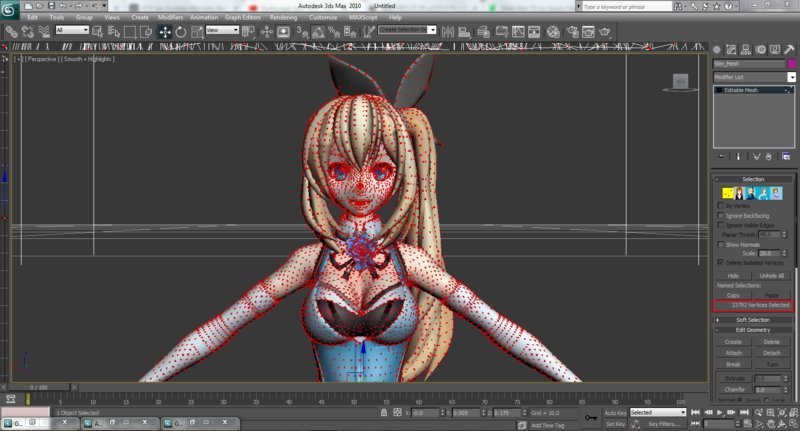This screenshot has width=800, height=431.
Task: Click Edit Named Selection Sets icon
Action: point(368,33)
